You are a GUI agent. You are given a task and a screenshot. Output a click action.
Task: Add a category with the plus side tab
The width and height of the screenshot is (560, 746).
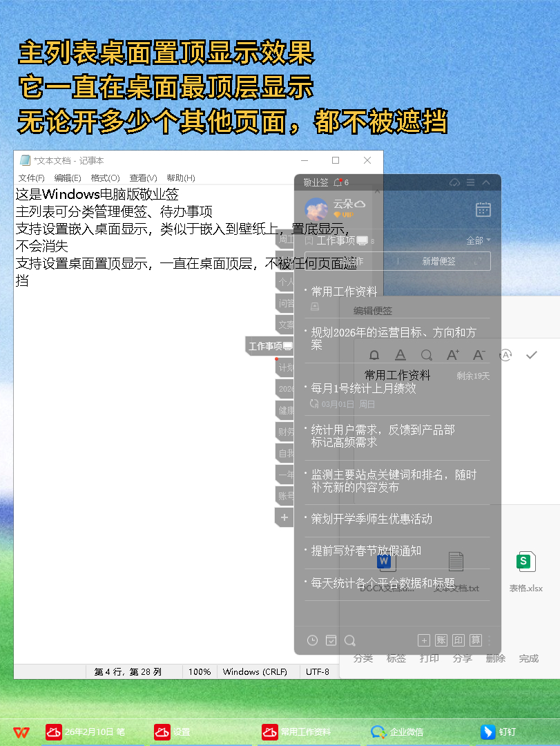(x=284, y=517)
